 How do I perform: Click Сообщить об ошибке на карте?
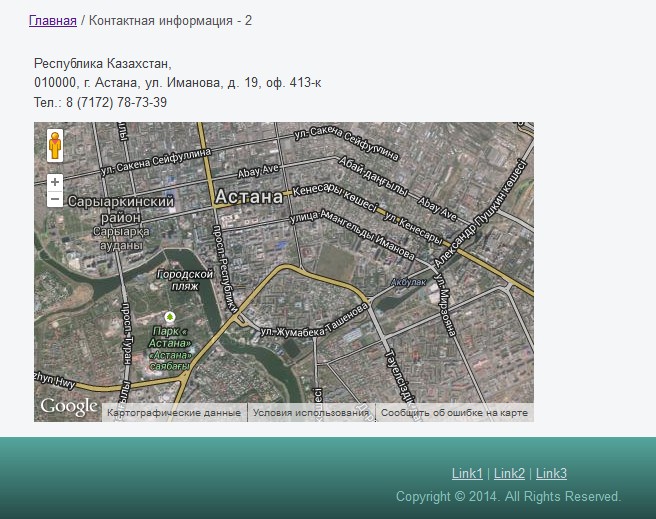pyautogui.click(x=453, y=412)
